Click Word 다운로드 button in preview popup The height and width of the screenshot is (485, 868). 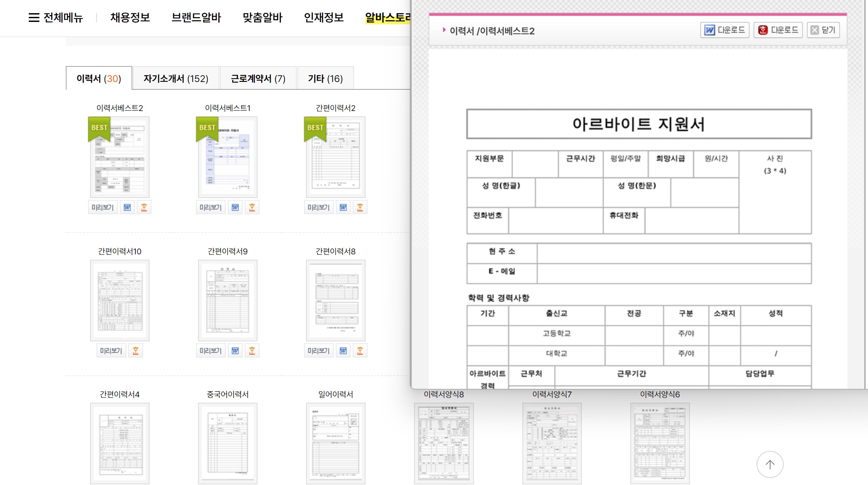click(725, 30)
